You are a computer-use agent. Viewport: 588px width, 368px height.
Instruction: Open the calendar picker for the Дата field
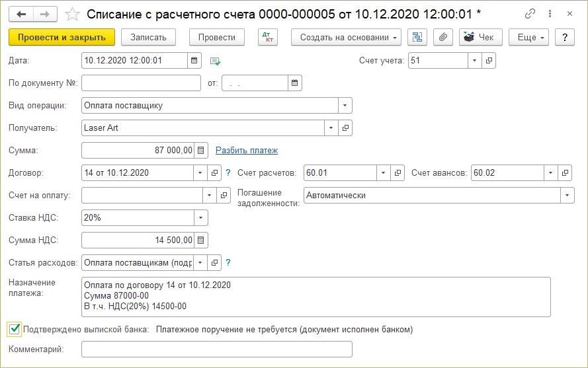[x=194, y=60]
